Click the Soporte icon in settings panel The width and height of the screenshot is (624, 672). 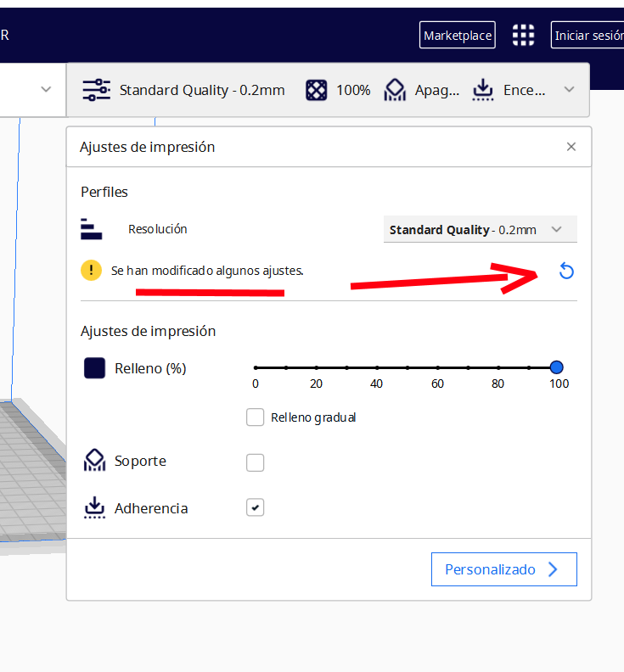click(x=94, y=460)
